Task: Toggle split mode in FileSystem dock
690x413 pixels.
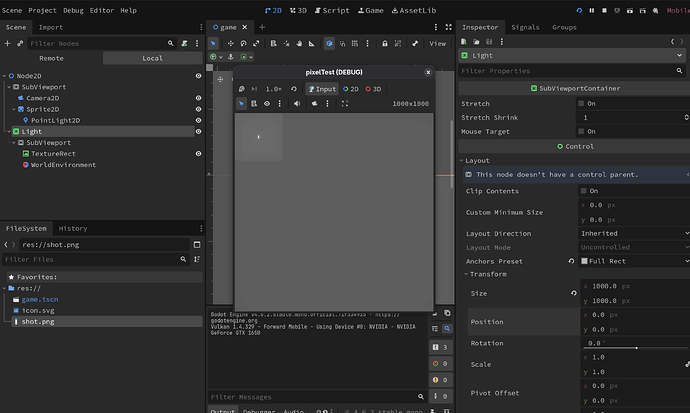Action: pyautogui.click(x=197, y=245)
